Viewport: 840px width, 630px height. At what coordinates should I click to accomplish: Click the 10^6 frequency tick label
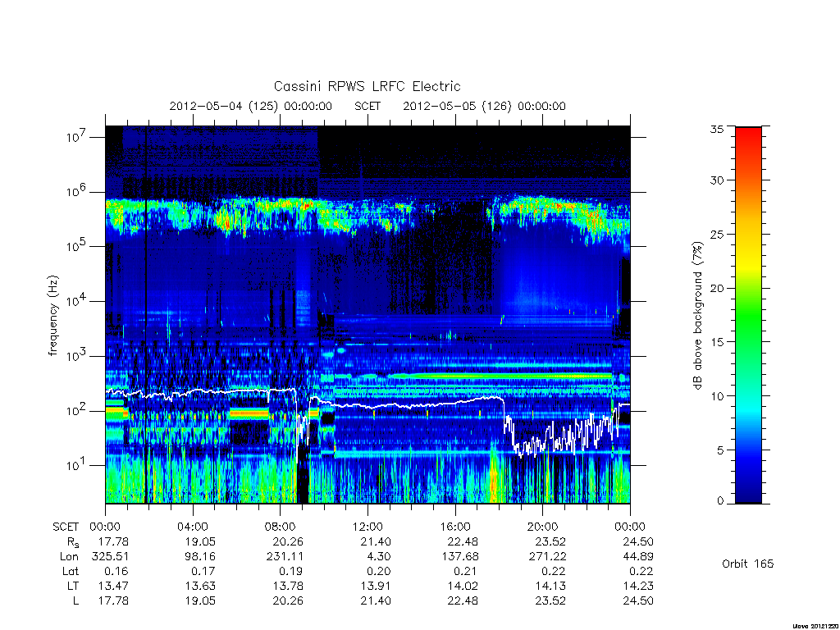[76, 191]
